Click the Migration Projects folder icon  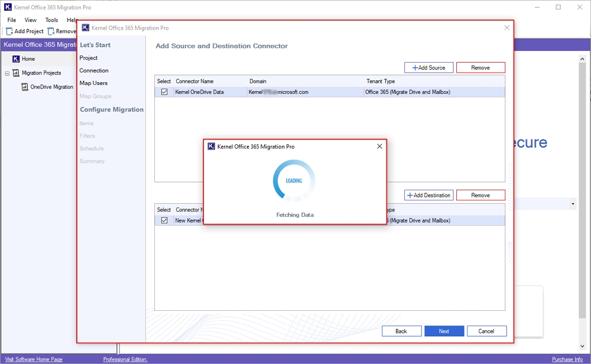16,73
